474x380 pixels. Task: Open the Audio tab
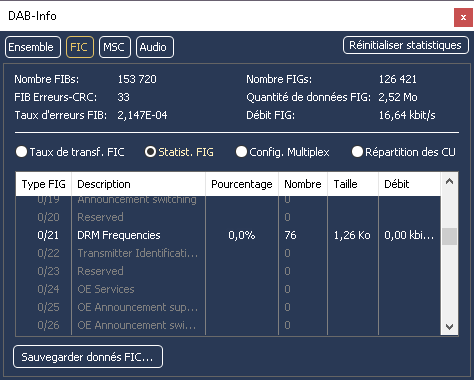coord(155,47)
